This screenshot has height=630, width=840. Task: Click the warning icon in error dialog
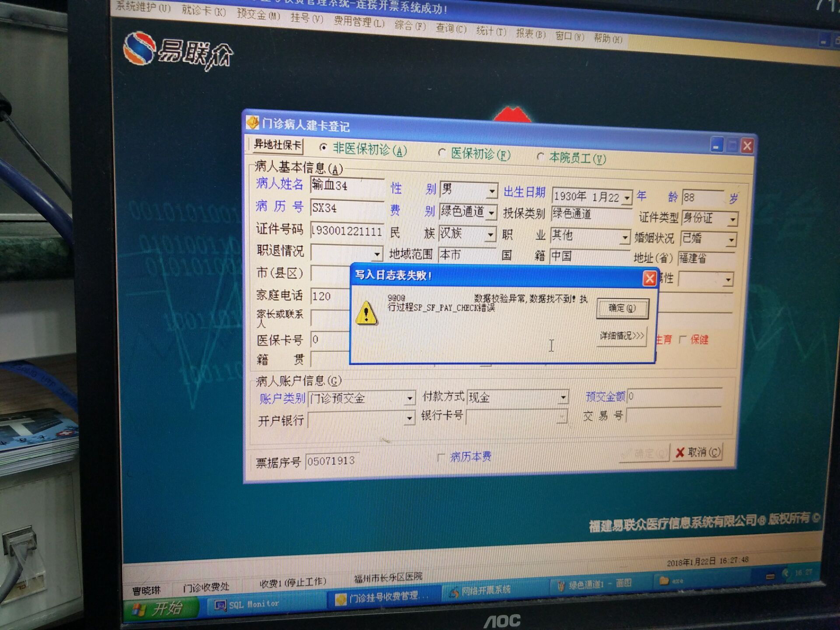(x=366, y=313)
